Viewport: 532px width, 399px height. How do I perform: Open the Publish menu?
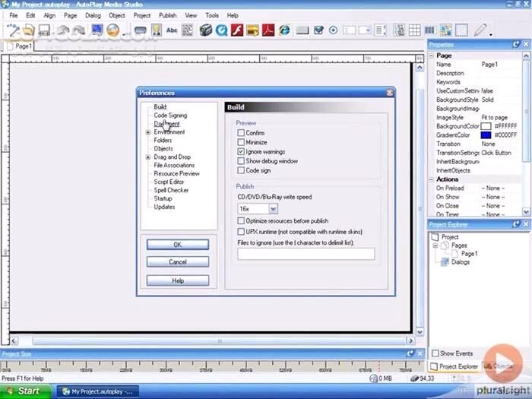click(x=167, y=15)
